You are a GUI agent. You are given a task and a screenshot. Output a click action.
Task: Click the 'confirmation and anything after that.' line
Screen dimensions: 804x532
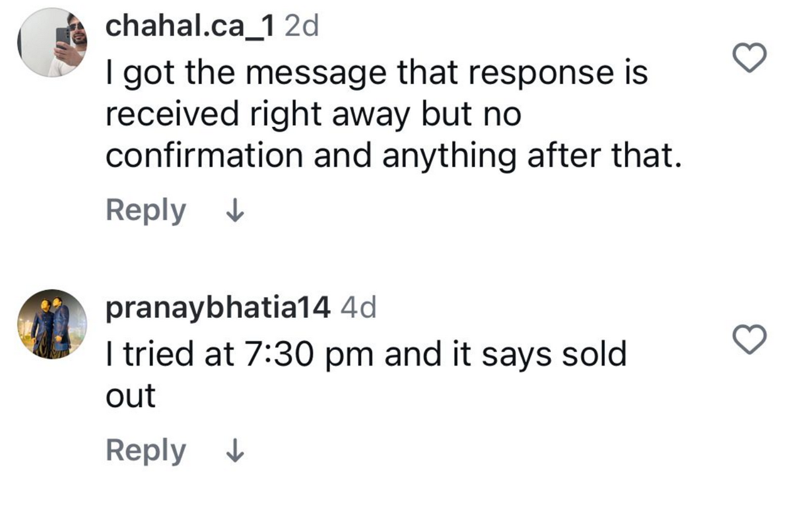click(x=393, y=156)
